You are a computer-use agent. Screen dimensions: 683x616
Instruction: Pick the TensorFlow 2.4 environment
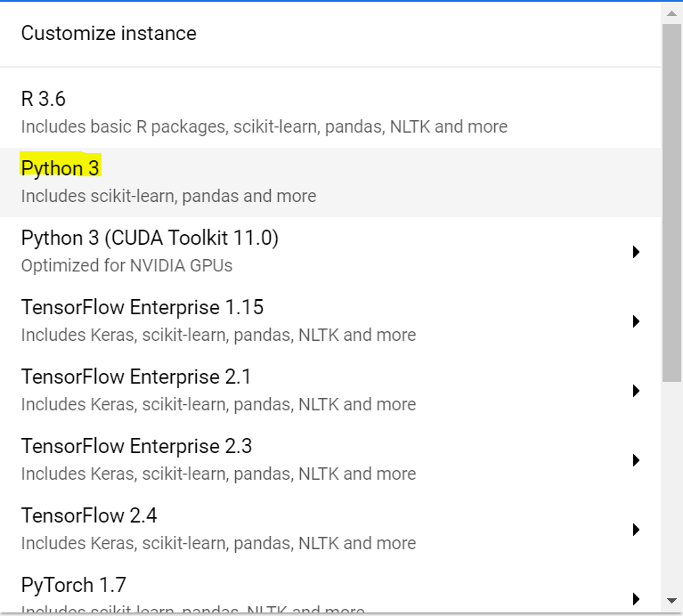click(330, 530)
